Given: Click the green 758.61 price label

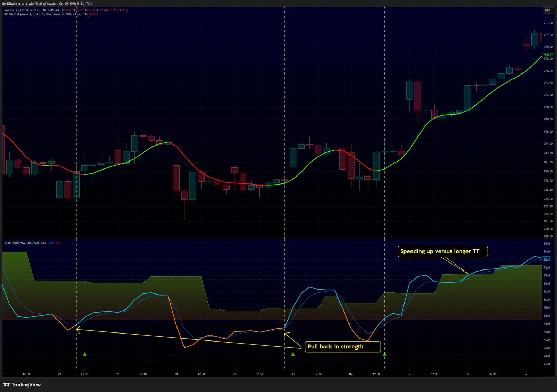Looking at the screenshot, I should click(x=548, y=55).
